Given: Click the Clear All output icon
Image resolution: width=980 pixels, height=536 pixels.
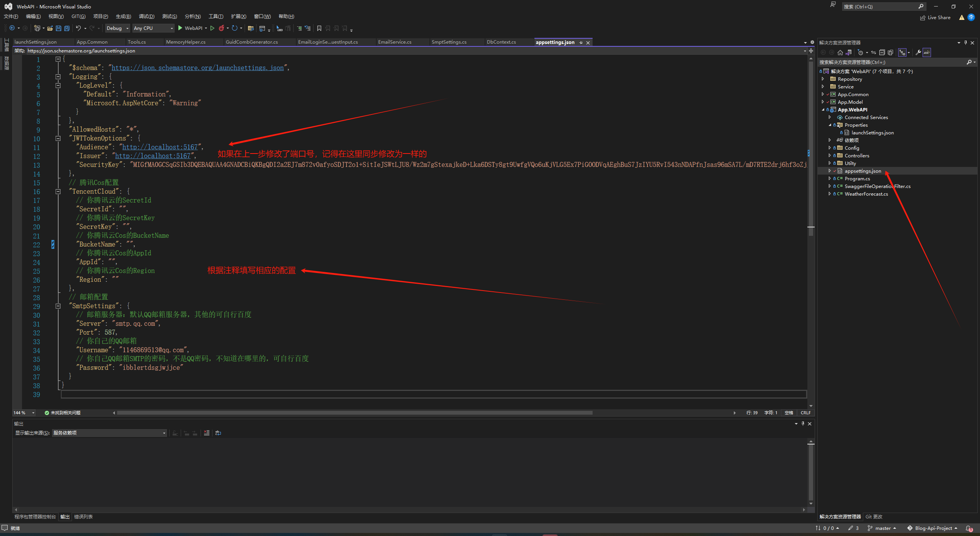Looking at the screenshot, I should coord(207,433).
